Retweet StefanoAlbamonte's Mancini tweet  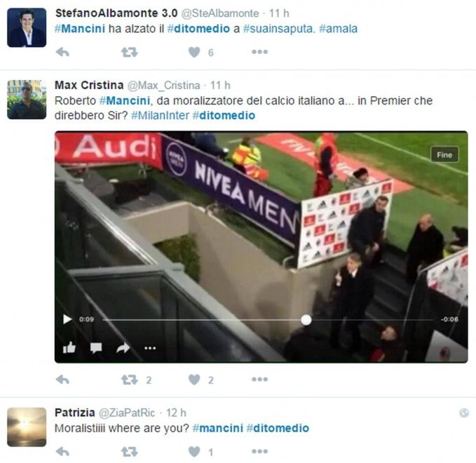[x=130, y=52]
